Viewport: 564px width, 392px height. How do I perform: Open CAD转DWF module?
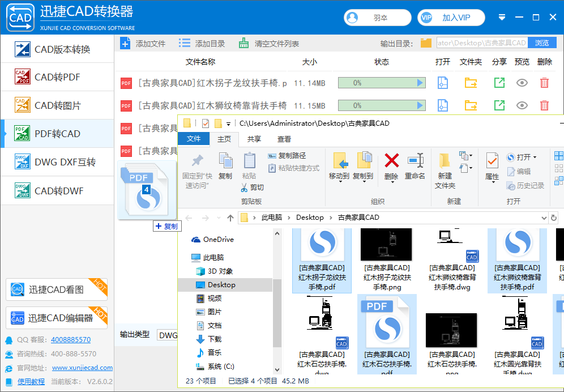pos(57,190)
